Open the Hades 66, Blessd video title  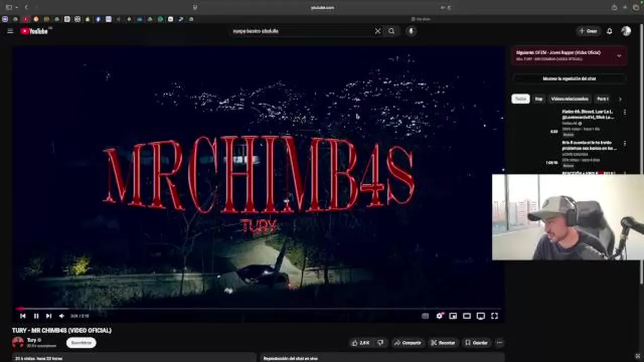588,115
